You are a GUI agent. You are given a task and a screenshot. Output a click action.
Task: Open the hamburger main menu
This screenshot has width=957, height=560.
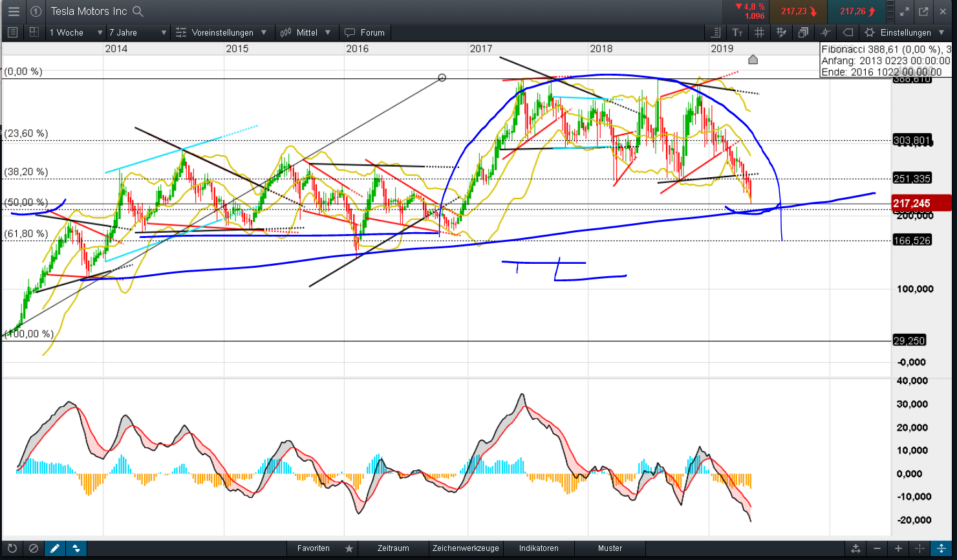coord(14,11)
